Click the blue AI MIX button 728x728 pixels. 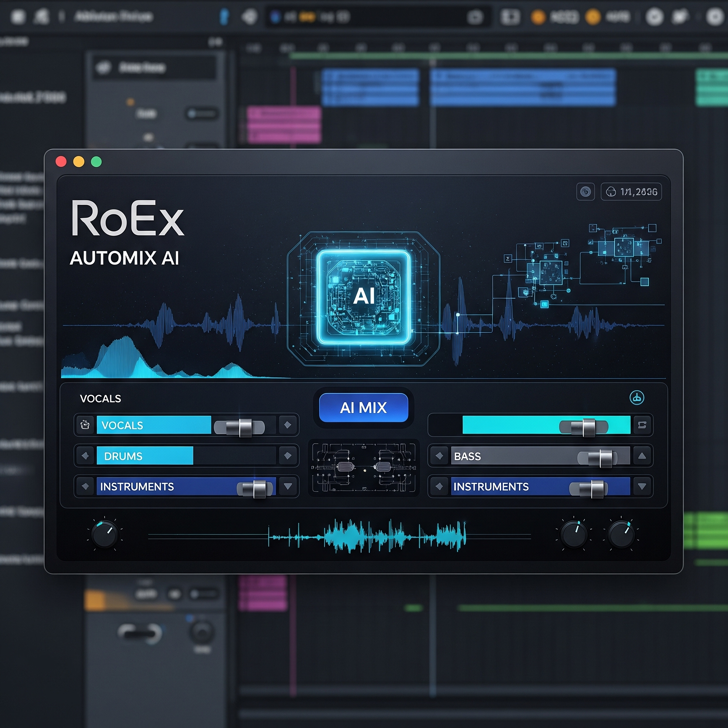pos(364,407)
